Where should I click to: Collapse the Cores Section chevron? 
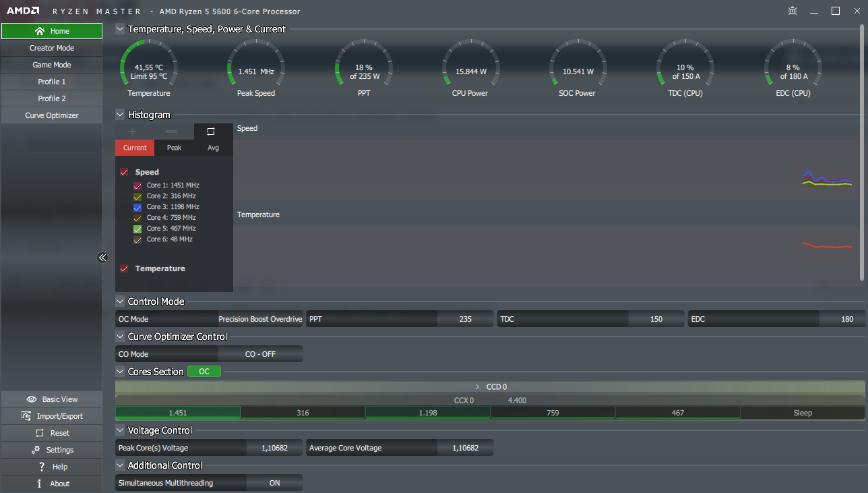(120, 372)
